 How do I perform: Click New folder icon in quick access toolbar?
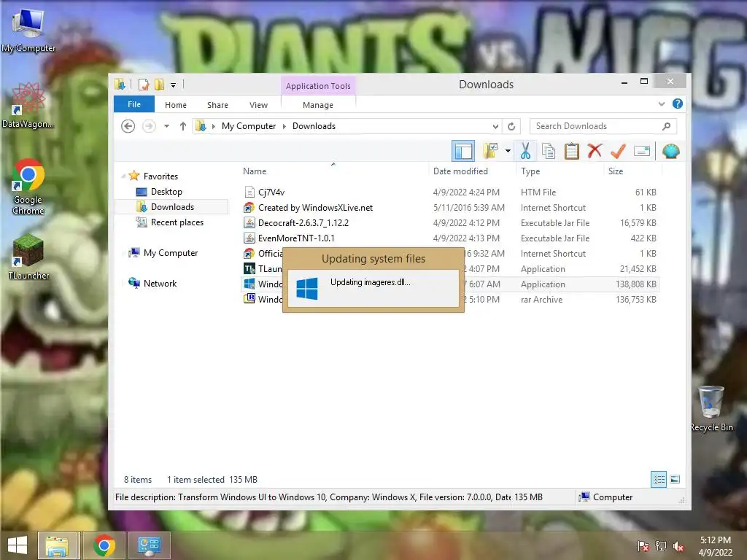coord(159,85)
